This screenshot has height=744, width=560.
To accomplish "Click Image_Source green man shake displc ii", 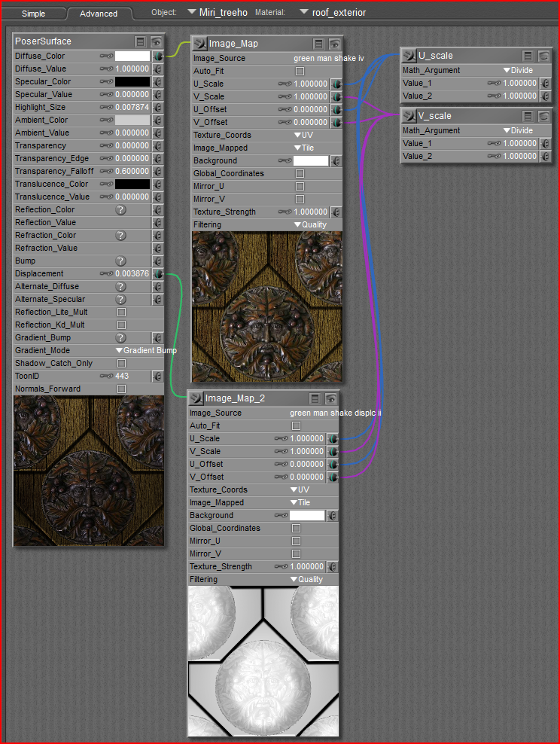I will click(335, 413).
